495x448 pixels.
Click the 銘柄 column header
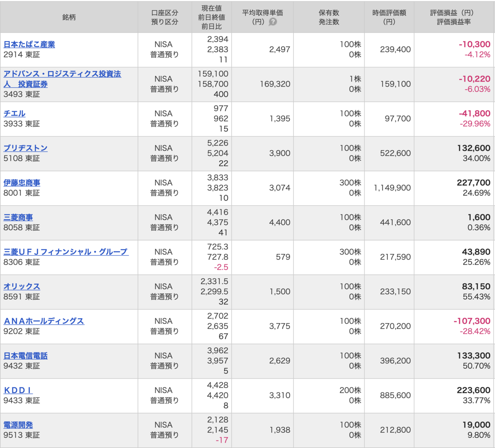[x=69, y=17]
